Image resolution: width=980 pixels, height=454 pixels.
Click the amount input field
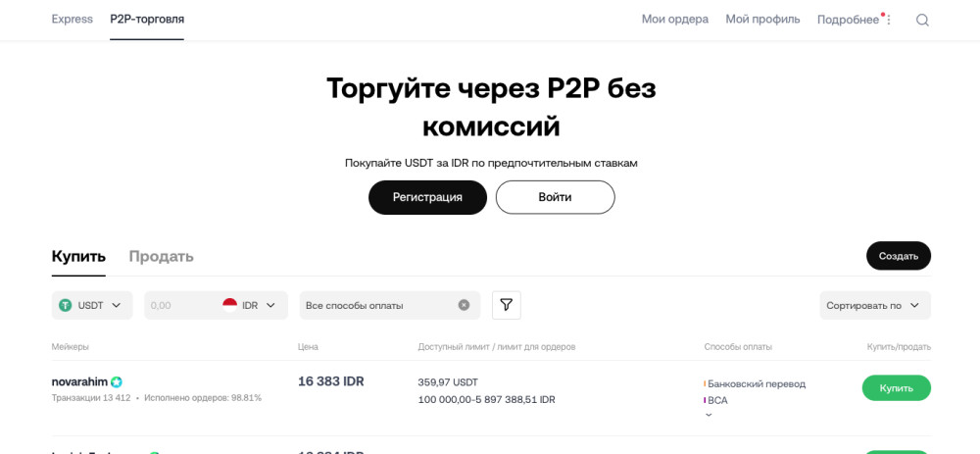(x=181, y=305)
